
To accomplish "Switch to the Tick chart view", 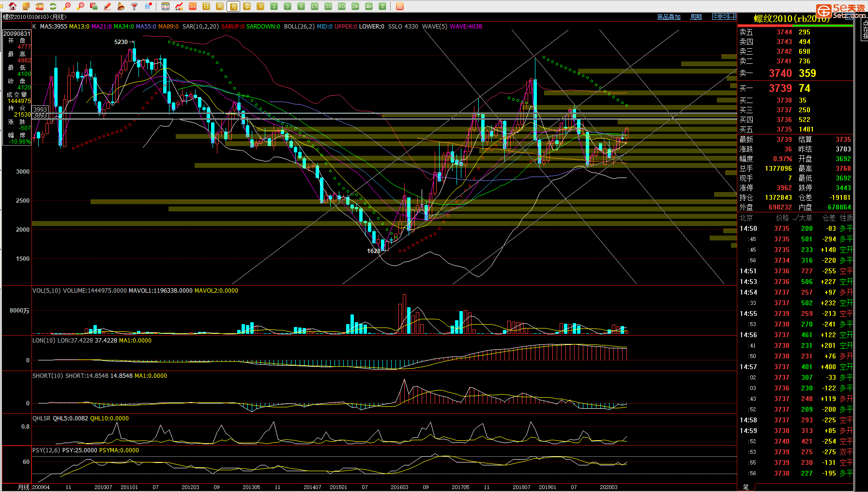I will tap(193, 6).
